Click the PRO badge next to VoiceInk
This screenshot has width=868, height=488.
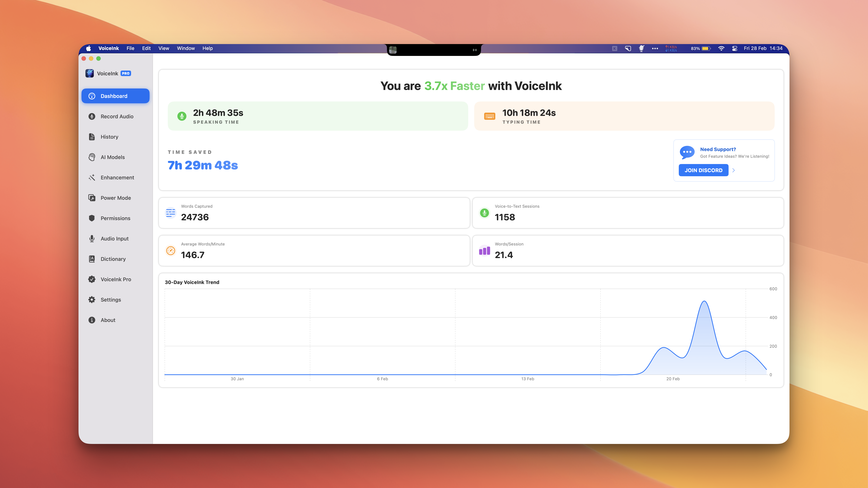[x=125, y=73]
